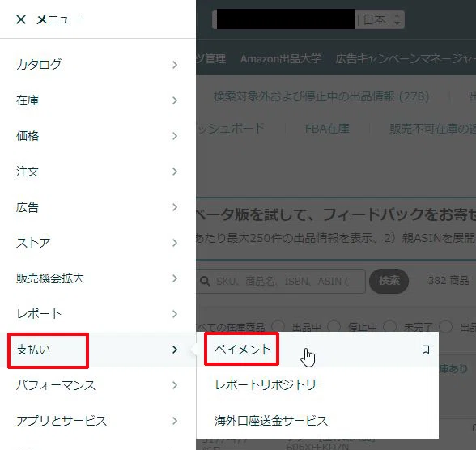Expand the 在庫 chevron arrow
476x450 pixels.
pyautogui.click(x=175, y=100)
